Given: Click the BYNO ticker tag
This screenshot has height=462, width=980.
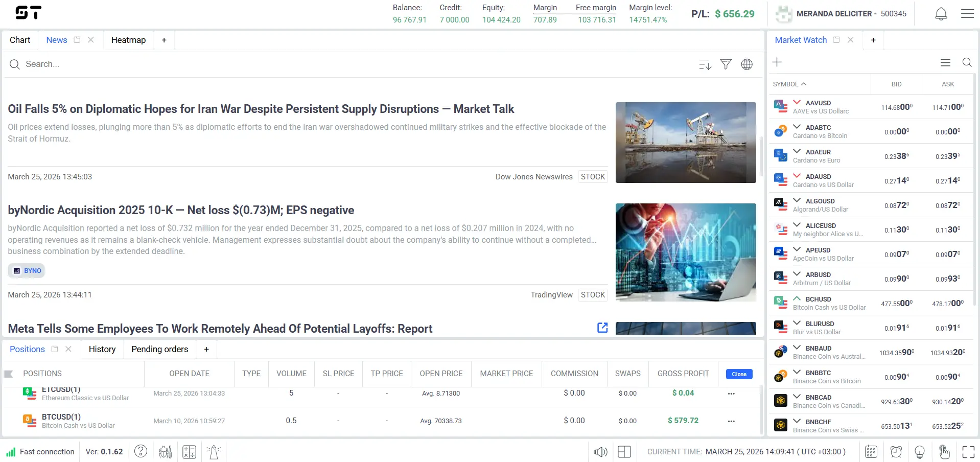Looking at the screenshot, I should click(x=27, y=271).
